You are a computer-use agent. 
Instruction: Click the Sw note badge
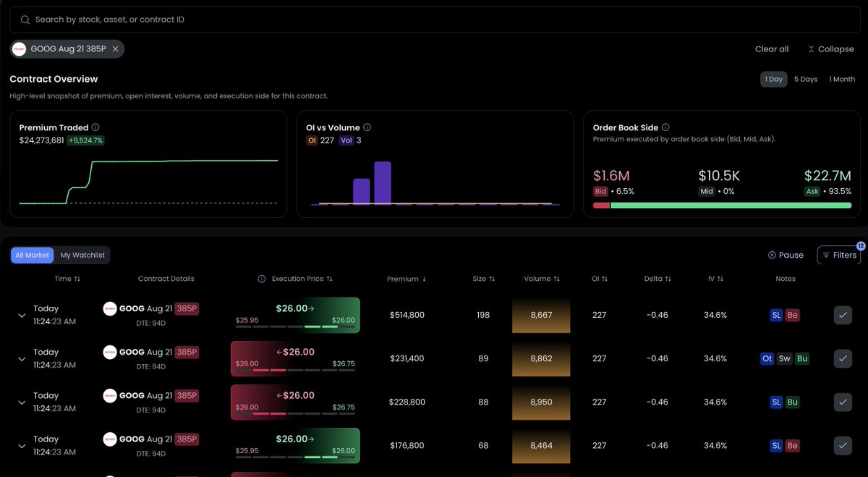[x=785, y=358]
